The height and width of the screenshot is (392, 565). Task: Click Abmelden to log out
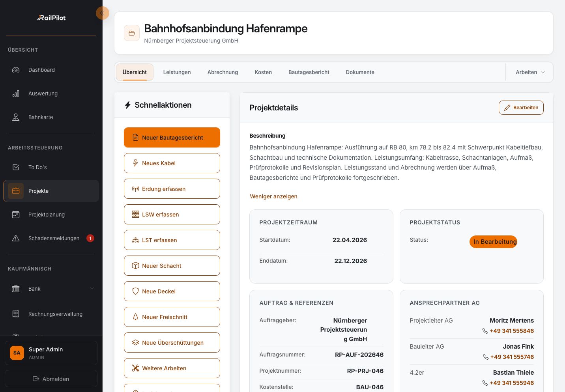51,379
